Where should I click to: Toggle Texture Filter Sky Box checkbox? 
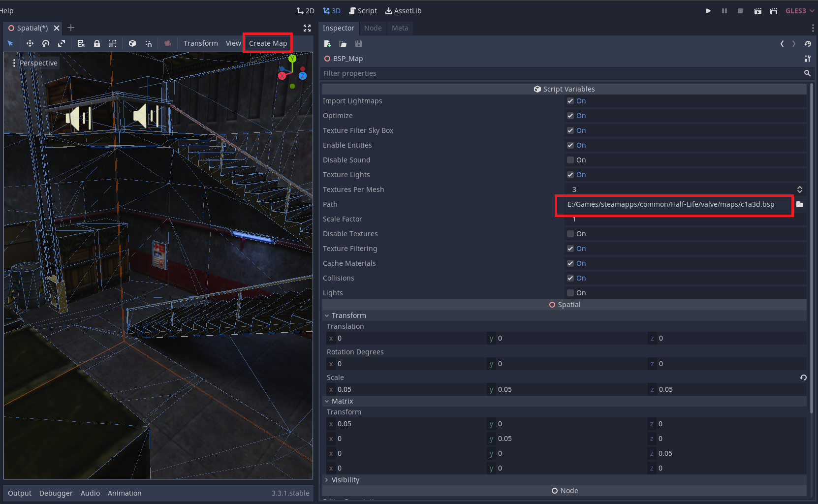(570, 130)
